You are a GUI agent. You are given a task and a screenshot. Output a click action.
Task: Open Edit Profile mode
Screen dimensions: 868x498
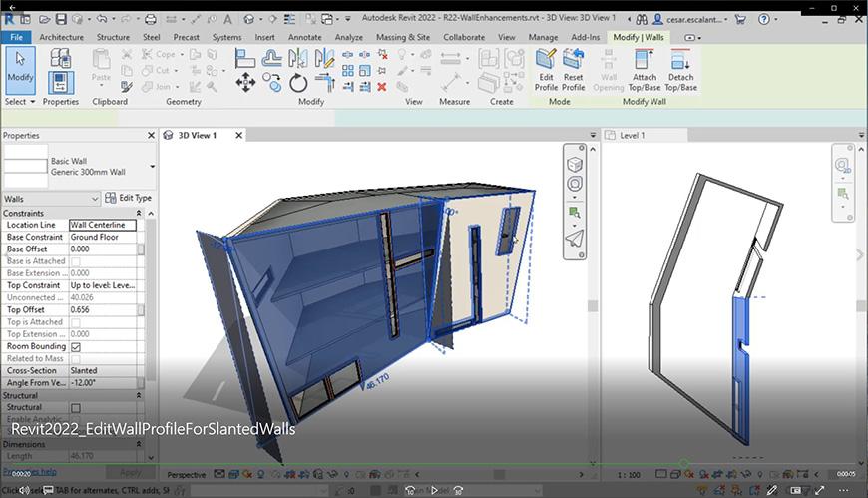tap(546, 70)
